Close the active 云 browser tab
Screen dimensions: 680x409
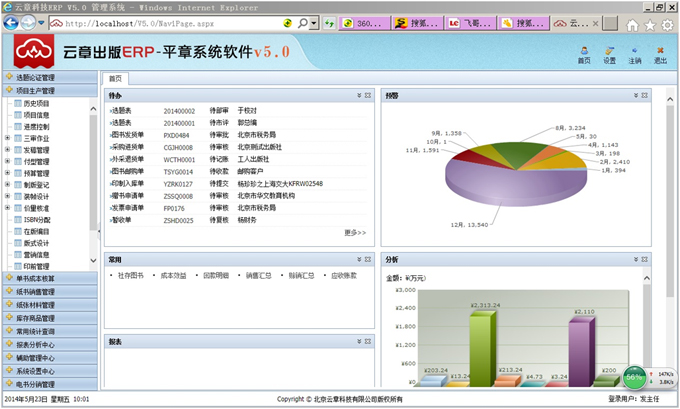[x=595, y=23]
